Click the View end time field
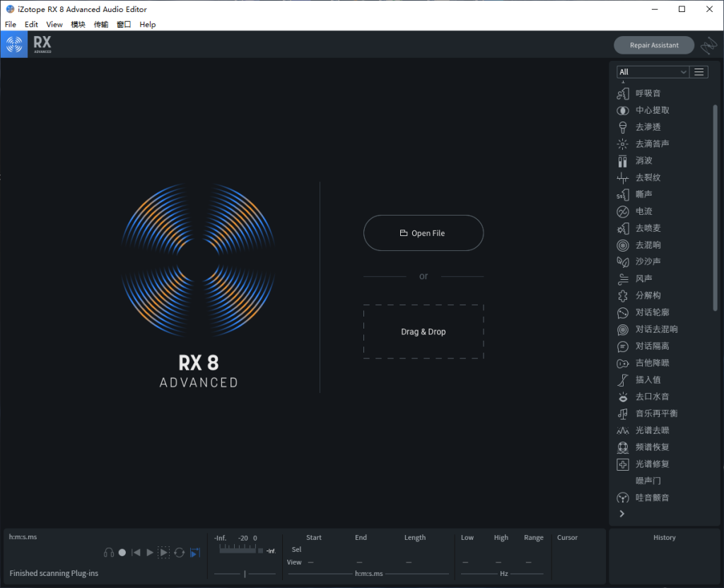Screen dimensions: 724x588 pos(360,562)
